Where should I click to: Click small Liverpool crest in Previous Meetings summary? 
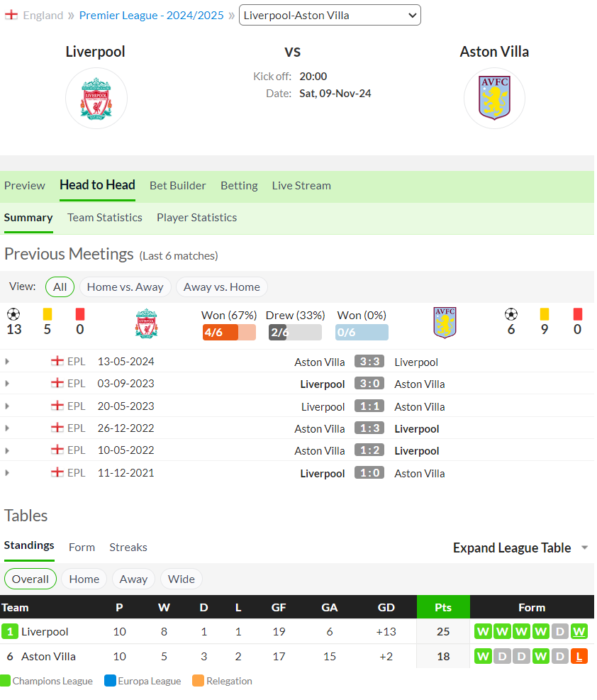pyautogui.click(x=146, y=323)
